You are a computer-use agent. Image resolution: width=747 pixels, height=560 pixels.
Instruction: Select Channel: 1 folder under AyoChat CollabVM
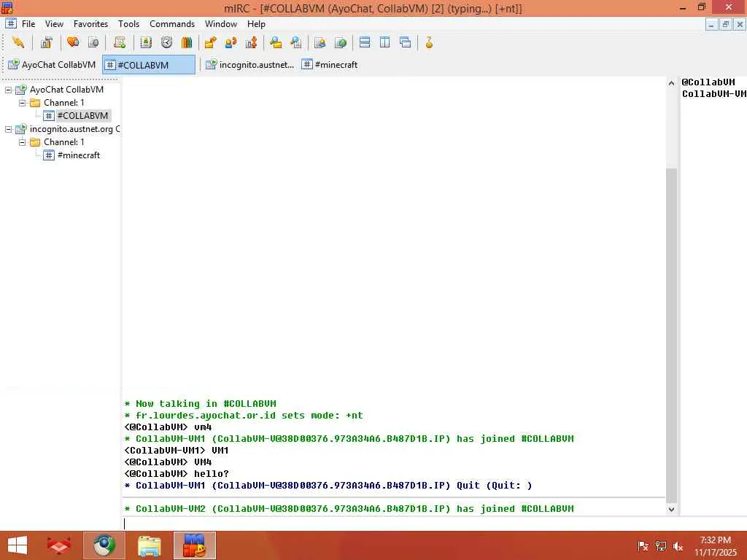(64, 103)
